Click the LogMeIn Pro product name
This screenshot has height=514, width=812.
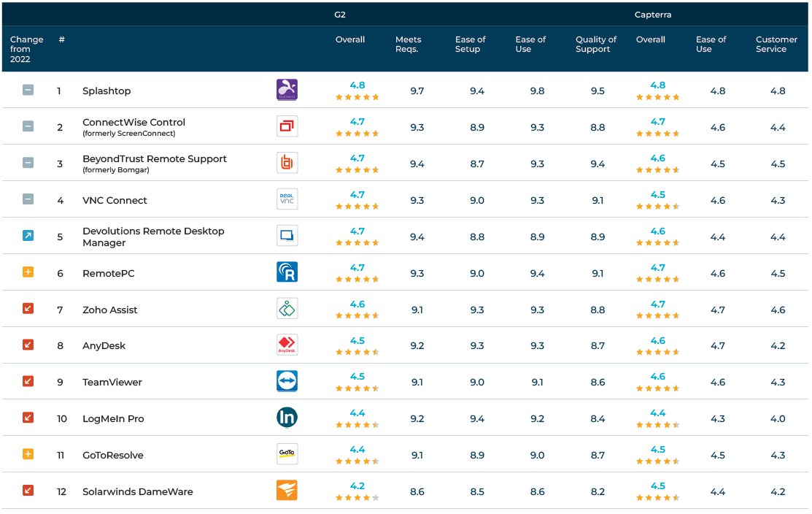point(113,418)
